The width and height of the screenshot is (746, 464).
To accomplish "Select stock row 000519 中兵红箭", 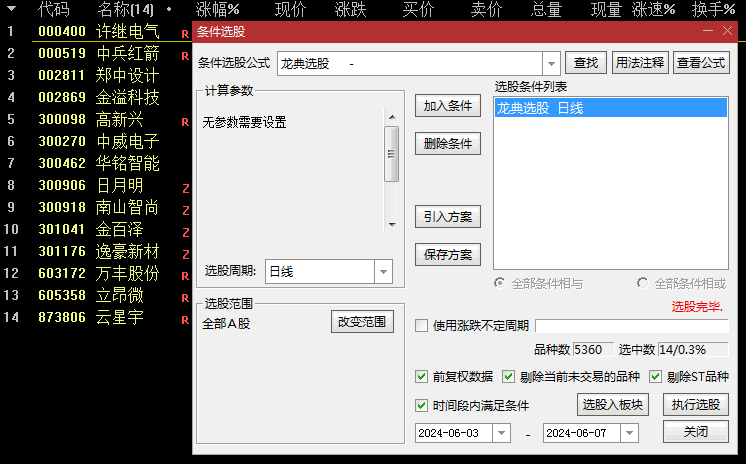I will pyautogui.click(x=96, y=53).
